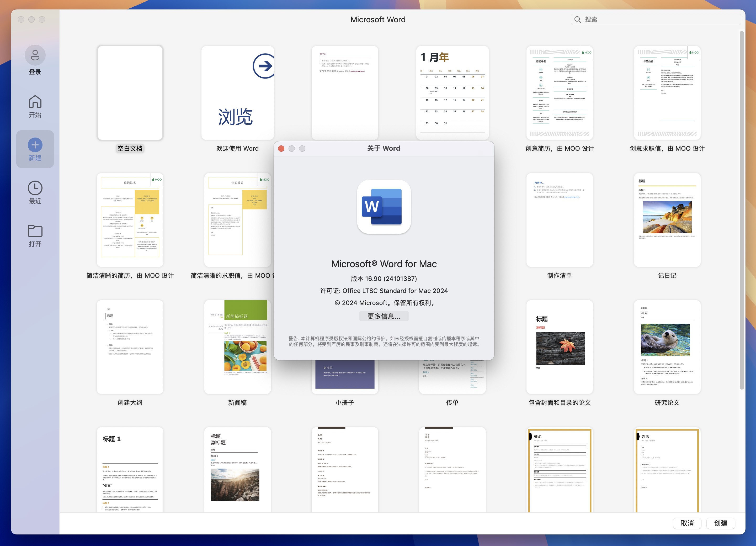
Task: Select 标题 副标题 template with canyon photo
Action: (x=238, y=470)
